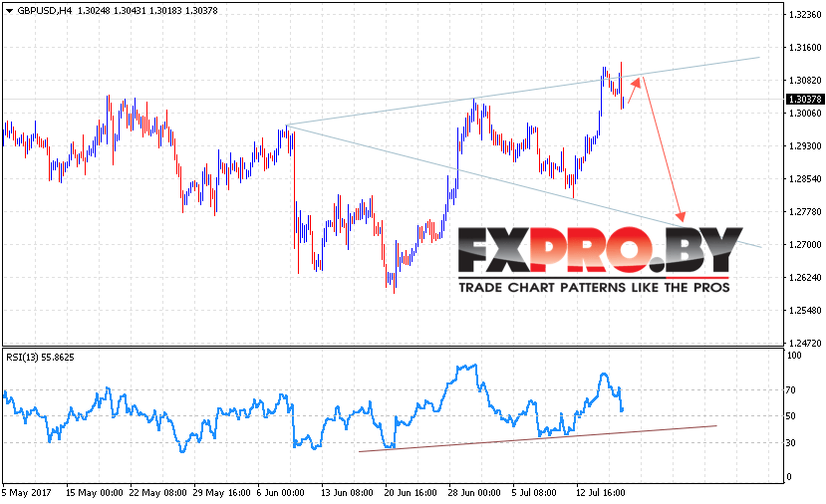Image resolution: width=826 pixels, height=504 pixels.
Task: Click the 13 Jun 08:00 date label
Action: [x=347, y=493]
